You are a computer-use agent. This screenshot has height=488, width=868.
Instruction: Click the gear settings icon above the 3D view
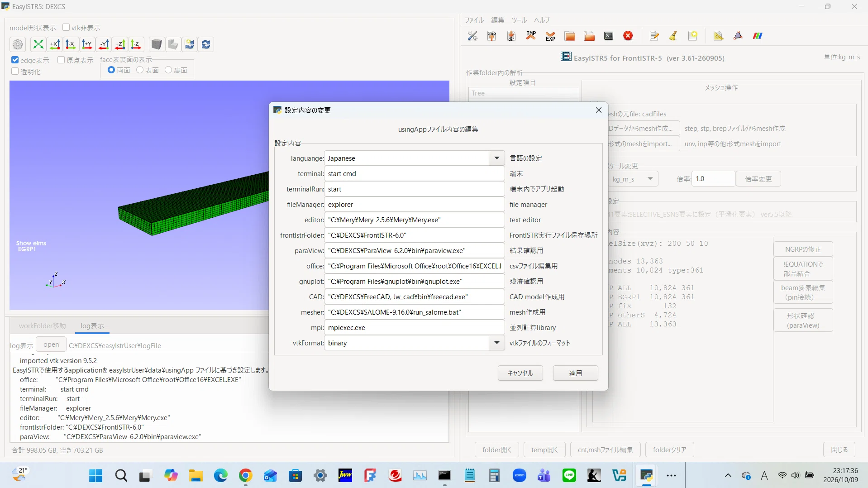18,44
